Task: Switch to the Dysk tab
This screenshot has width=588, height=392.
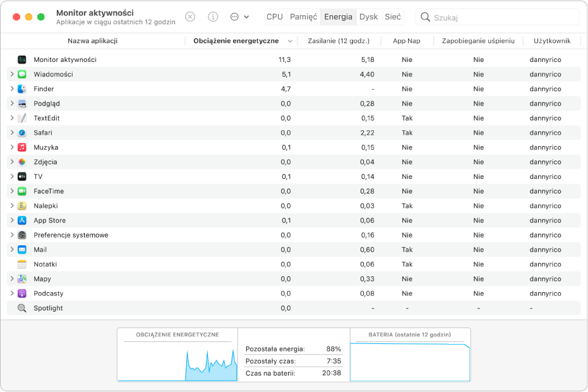Action: (x=369, y=17)
